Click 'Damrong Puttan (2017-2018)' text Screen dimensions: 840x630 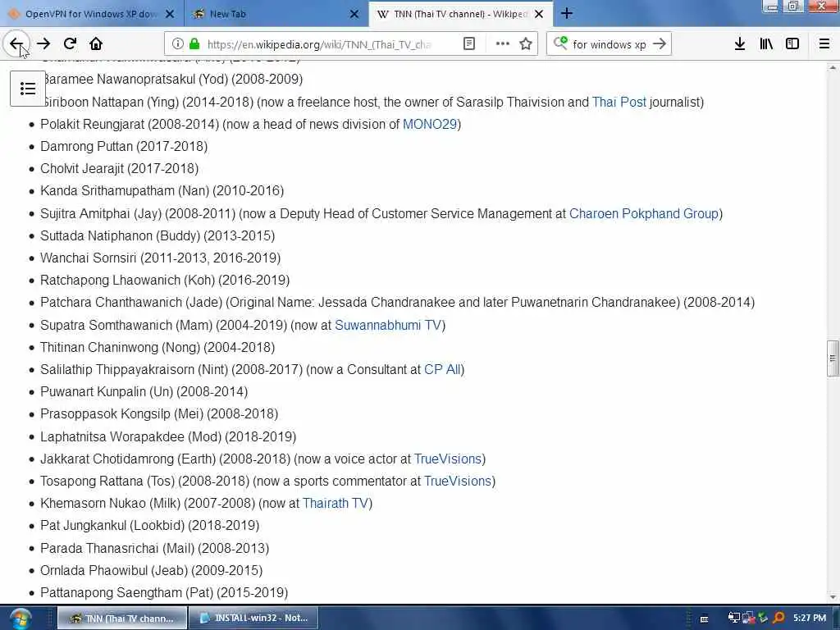124,146
